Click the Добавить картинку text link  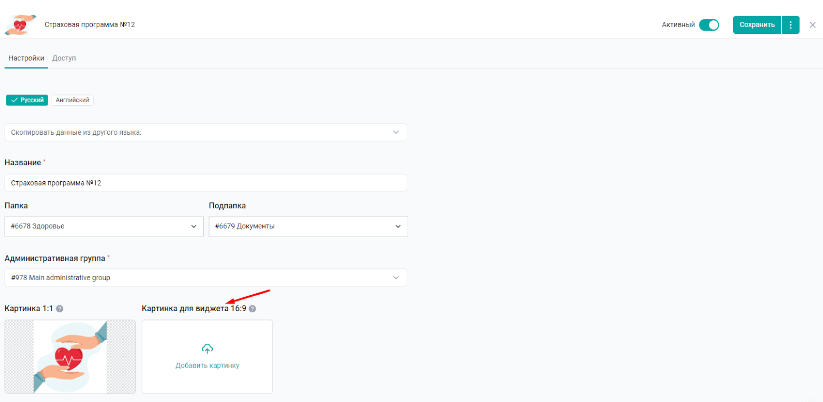pos(207,365)
